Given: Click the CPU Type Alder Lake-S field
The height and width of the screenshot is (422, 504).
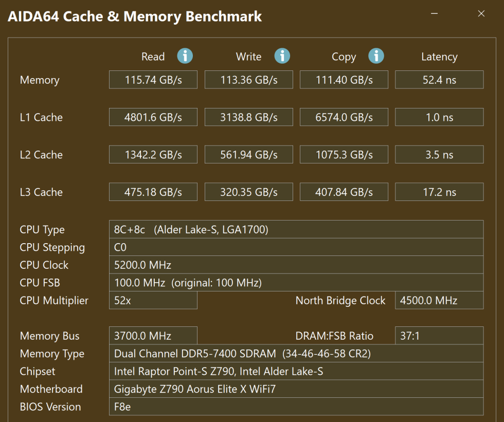Looking at the screenshot, I should click(x=296, y=230).
